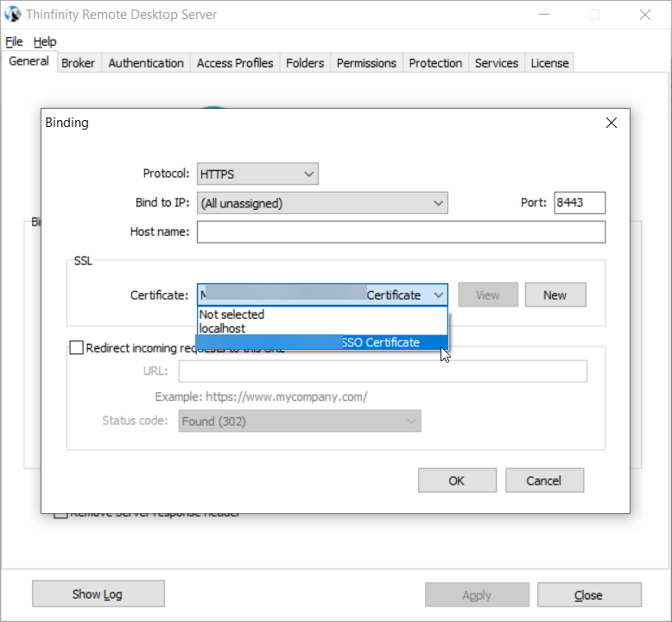Viewport: 672px width, 622px height.
Task: Click the Apply button
Action: tap(477, 595)
